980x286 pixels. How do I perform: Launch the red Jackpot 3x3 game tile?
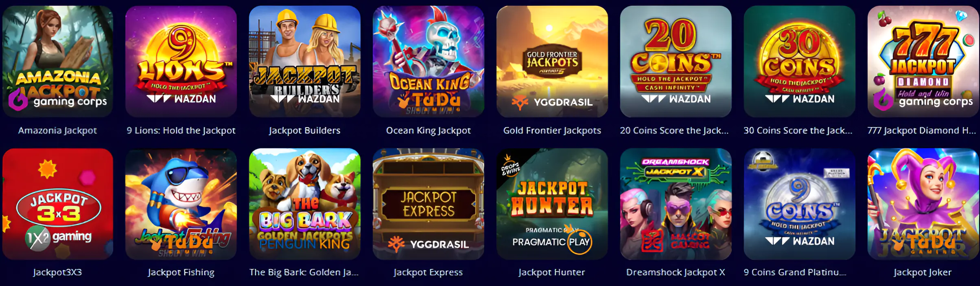click(57, 204)
